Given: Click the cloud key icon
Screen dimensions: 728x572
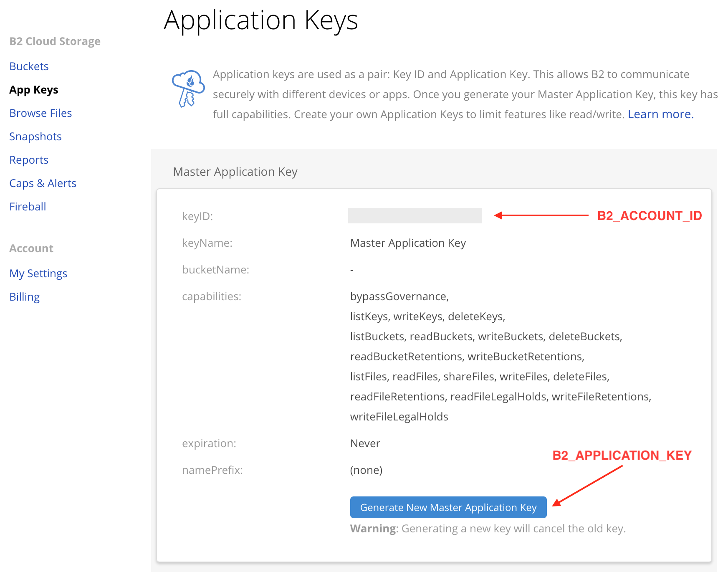Looking at the screenshot, I should point(188,89).
